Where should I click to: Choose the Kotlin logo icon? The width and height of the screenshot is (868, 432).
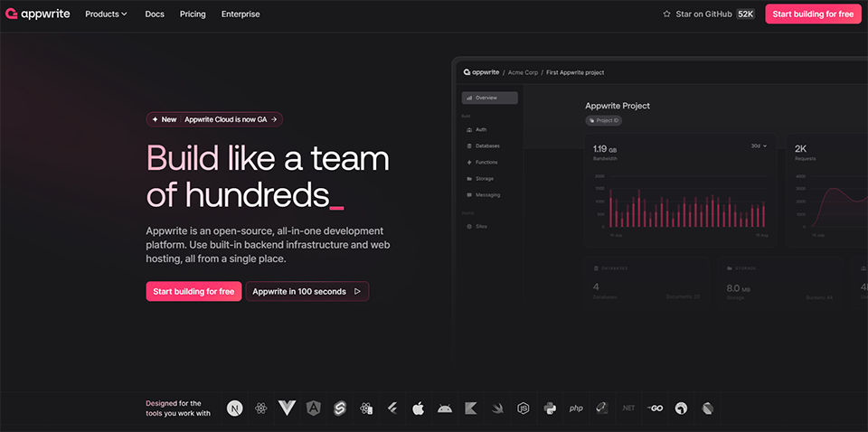tap(471, 409)
